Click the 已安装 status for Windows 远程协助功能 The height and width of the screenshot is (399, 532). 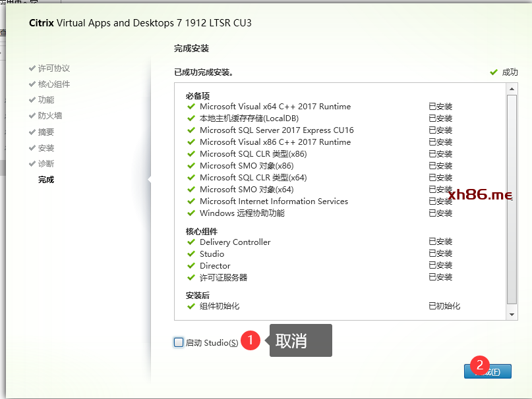pos(440,213)
